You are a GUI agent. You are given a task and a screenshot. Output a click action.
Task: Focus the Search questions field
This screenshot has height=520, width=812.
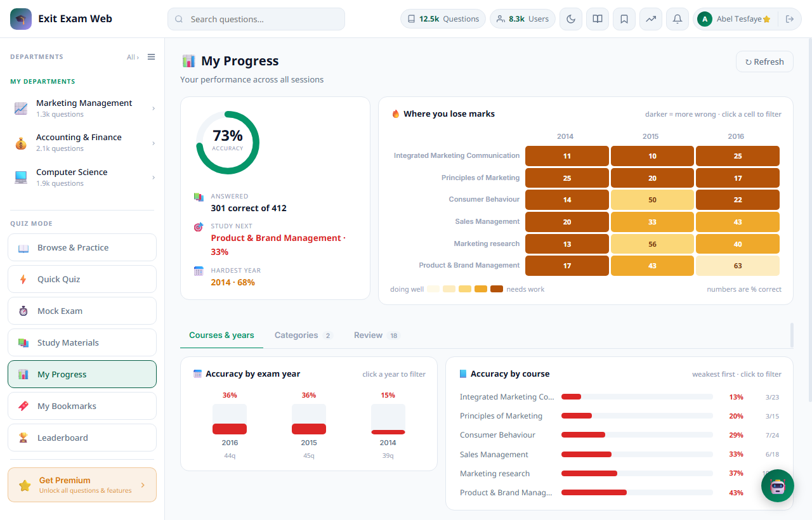tap(256, 19)
